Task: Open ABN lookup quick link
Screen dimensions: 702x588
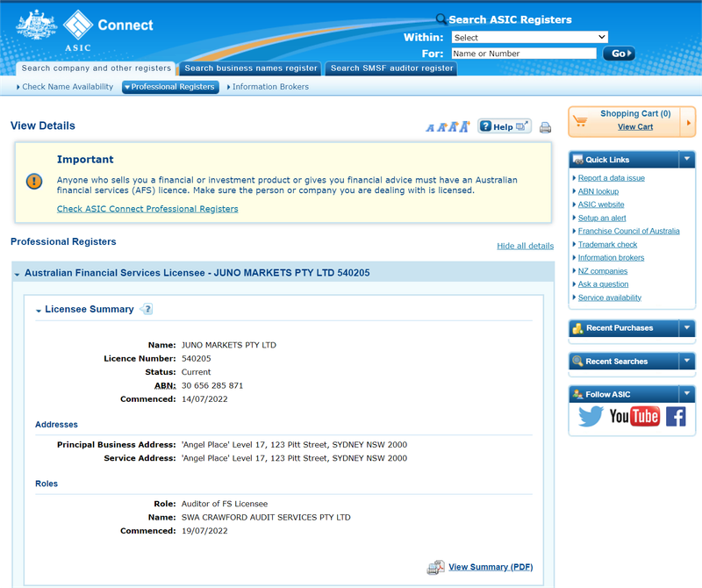Action: [x=598, y=191]
